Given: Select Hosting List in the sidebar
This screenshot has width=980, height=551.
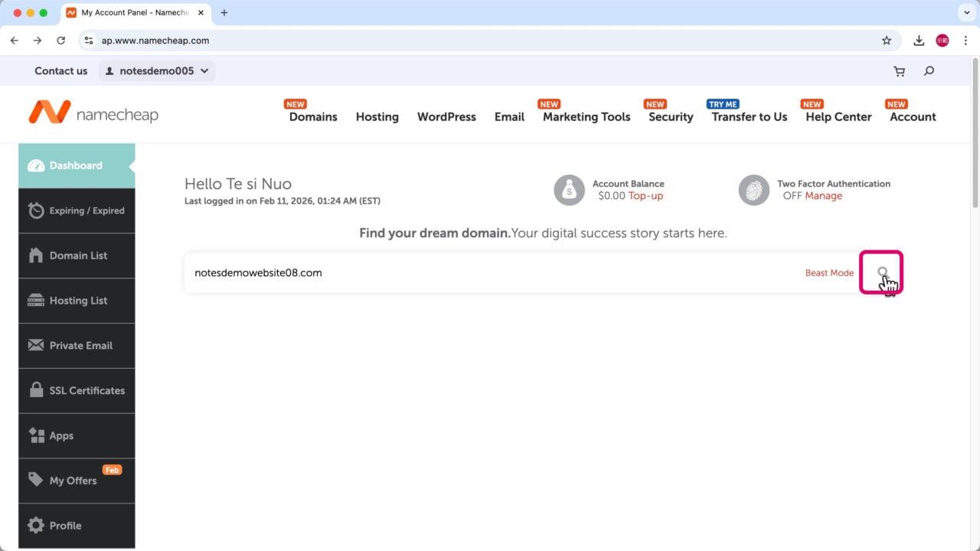Looking at the screenshot, I should point(77,301).
